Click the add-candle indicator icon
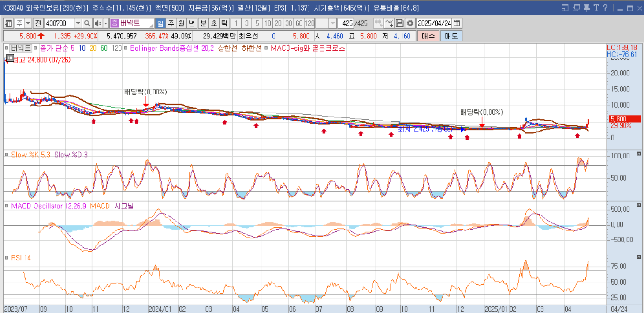This screenshot has width=644, height=313. pos(378,23)
